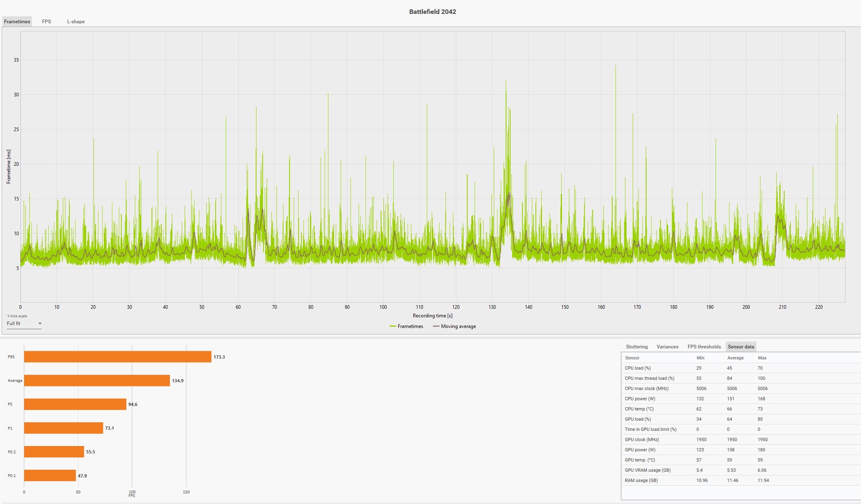Select the RAM usage (GB) row label
Screen dimensions: 861x504
tap(641, 480)
